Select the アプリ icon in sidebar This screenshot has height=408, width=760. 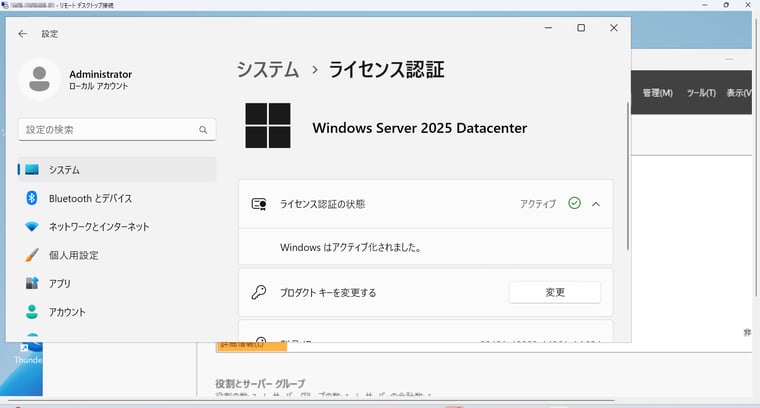(32, 283)
